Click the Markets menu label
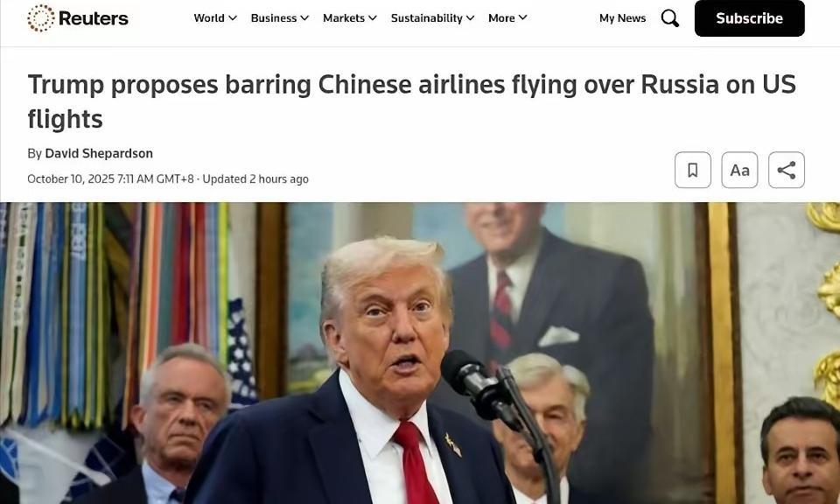840x504 pixels. (343, 18)
